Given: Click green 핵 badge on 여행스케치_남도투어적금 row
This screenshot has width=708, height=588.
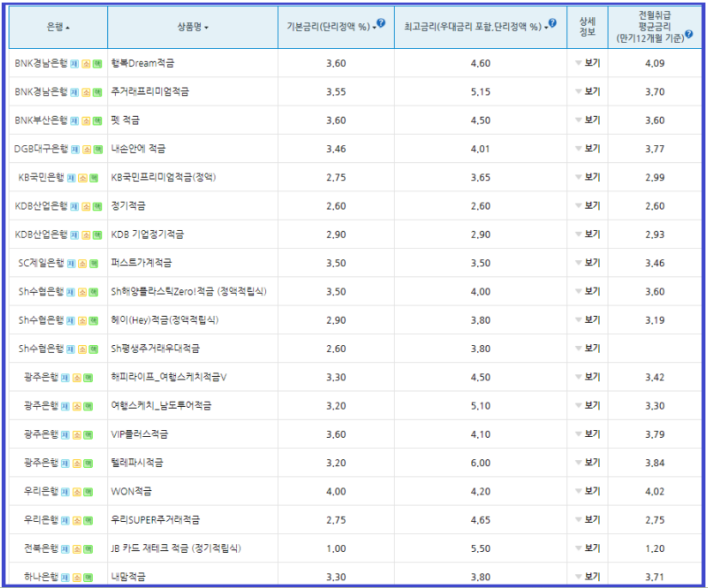Looking at the screenshot, I should (x=88, y=407).
